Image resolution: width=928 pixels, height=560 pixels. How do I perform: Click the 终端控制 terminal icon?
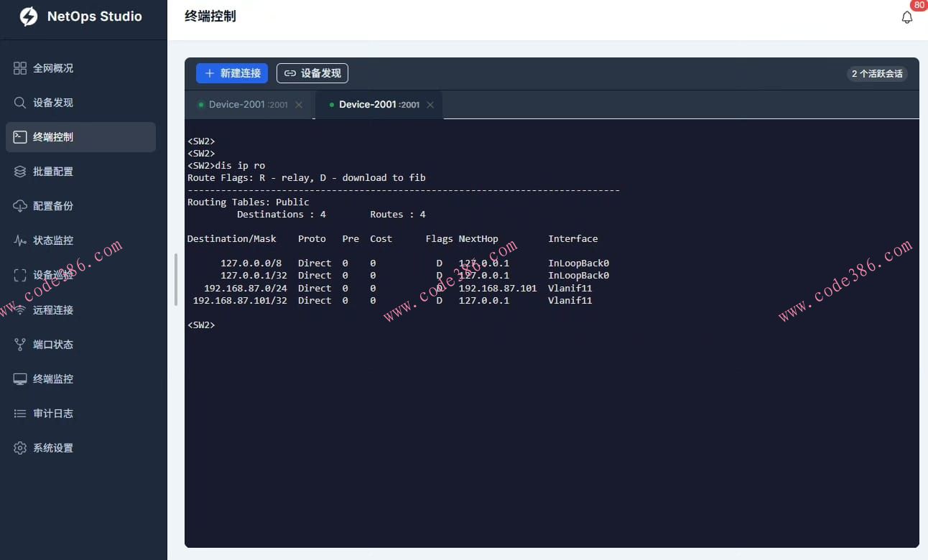pyautogui.click(x=20, y=137)
